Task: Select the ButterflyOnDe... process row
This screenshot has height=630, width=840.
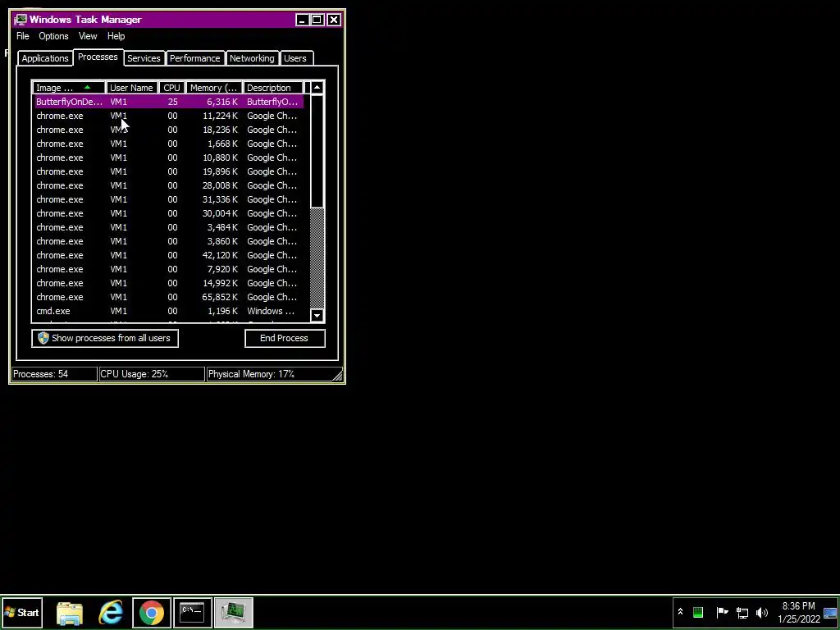Action: pos(169,102)
